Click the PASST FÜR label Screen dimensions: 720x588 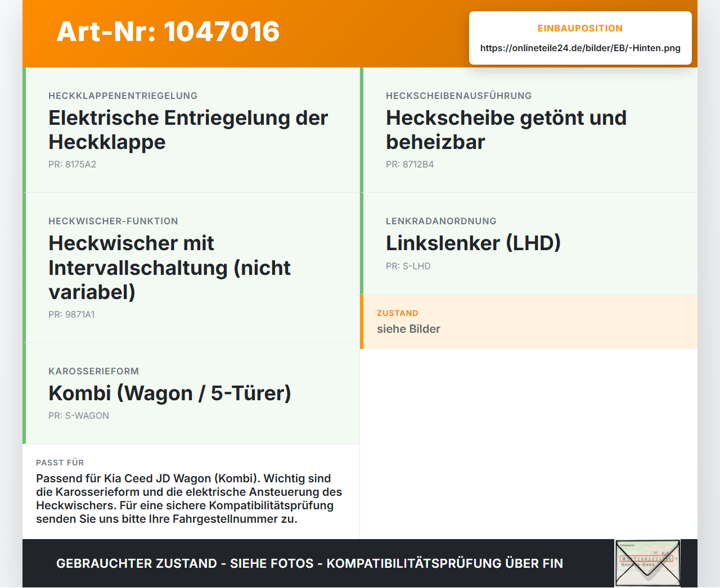click(x=60, y=463)
